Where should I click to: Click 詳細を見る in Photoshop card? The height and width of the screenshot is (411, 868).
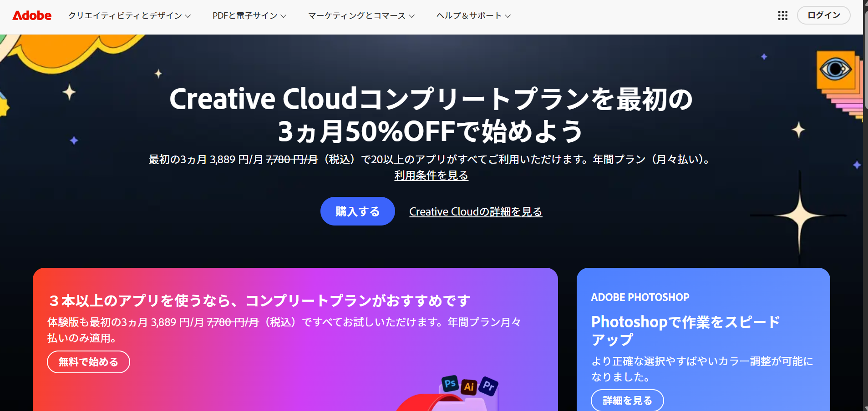627,400
